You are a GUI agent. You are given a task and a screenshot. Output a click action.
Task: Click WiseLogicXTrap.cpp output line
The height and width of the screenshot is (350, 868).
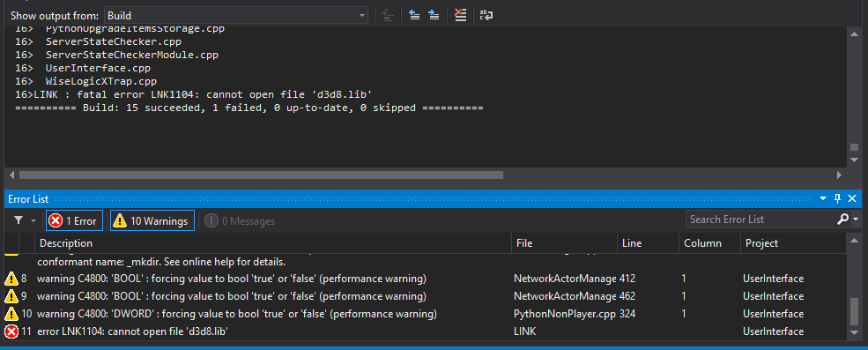click(x=85, y=81)
